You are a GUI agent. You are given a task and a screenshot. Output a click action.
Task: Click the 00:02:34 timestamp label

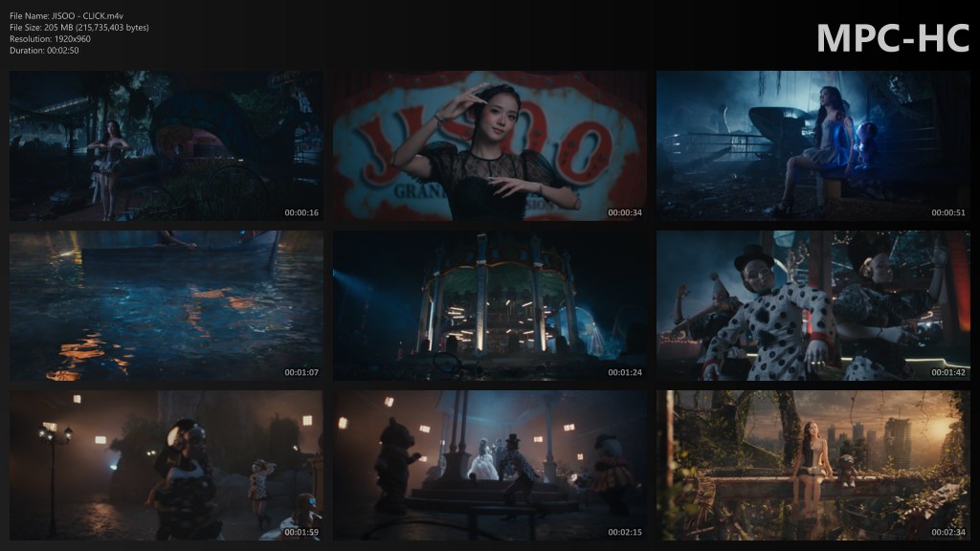pyautogui.click(x=948, y=532)
